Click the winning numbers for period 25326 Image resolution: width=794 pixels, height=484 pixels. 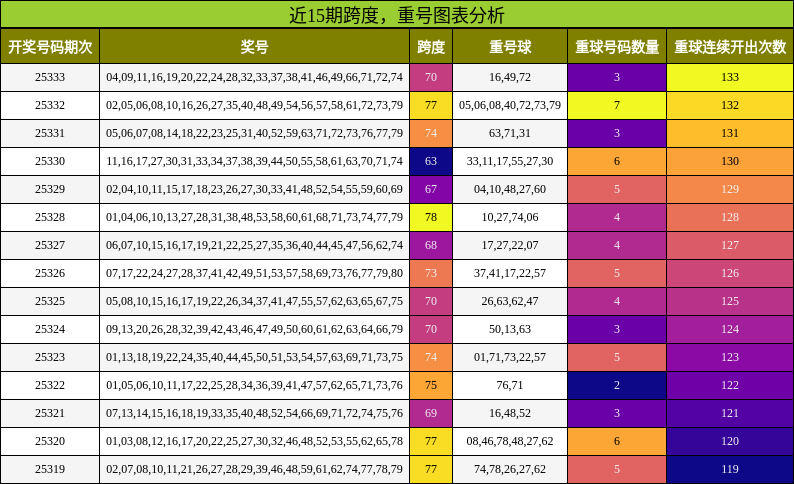click(x=254, y=273)
